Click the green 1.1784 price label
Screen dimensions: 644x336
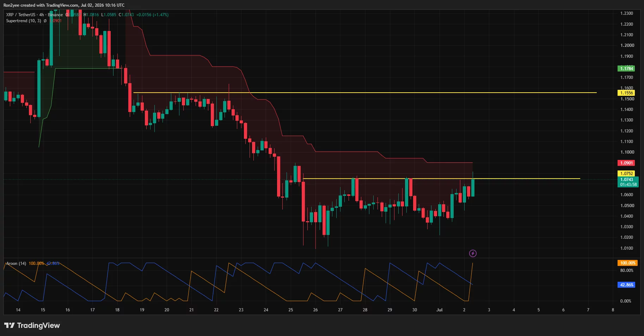pos(626,68)
